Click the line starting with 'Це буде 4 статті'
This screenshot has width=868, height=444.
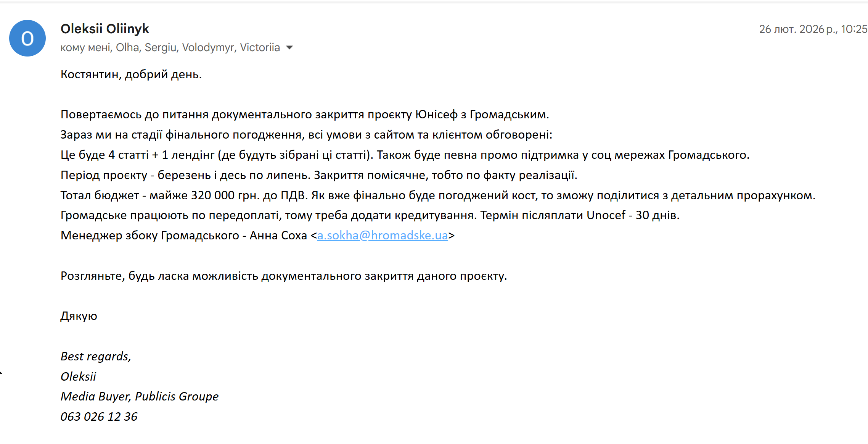click(405, 155)
